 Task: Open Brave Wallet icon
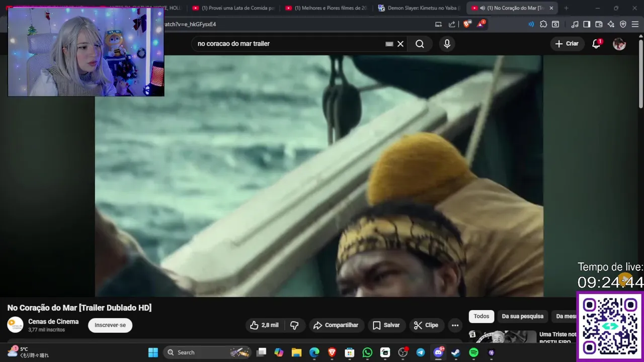[599, 24]
